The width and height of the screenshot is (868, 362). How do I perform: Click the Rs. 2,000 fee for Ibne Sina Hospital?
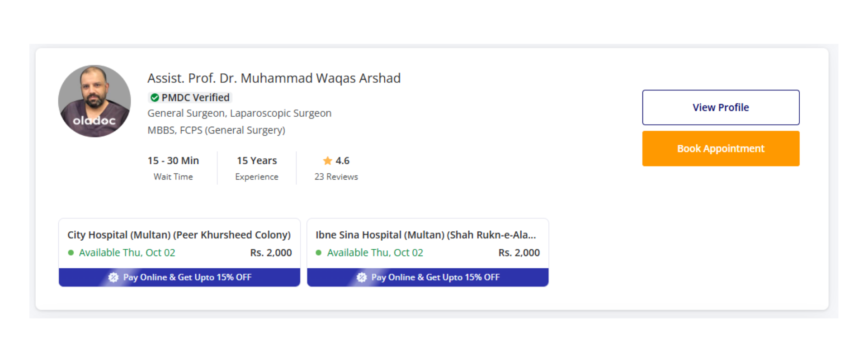click(519, 253)
